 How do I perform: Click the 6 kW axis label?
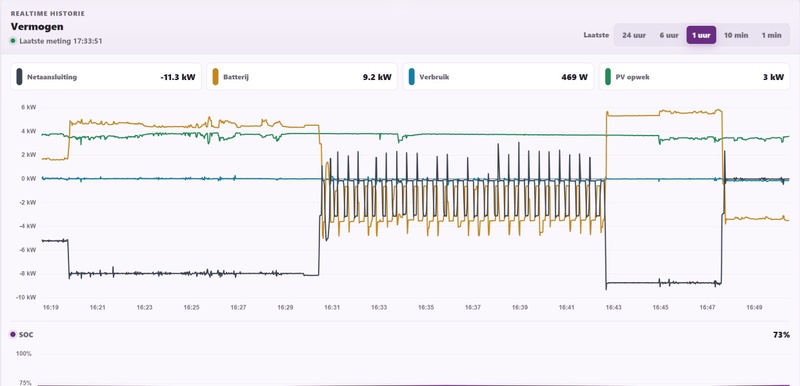pos(29,107)
